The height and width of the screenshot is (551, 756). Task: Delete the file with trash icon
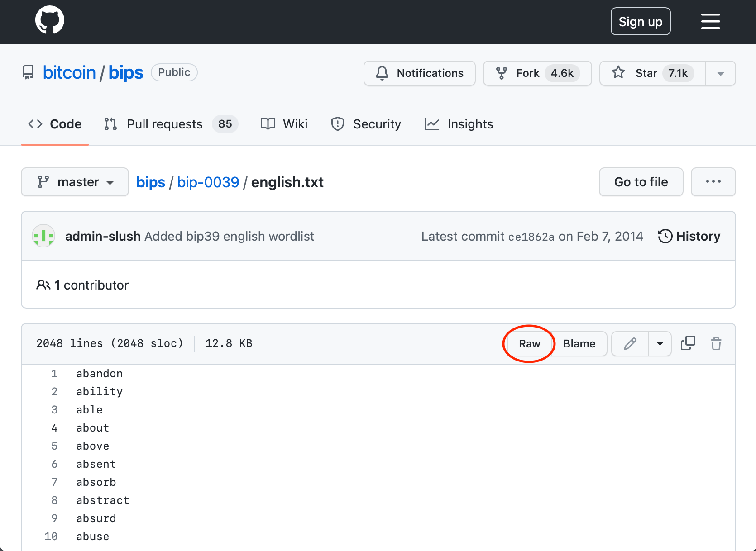point(716,343)
